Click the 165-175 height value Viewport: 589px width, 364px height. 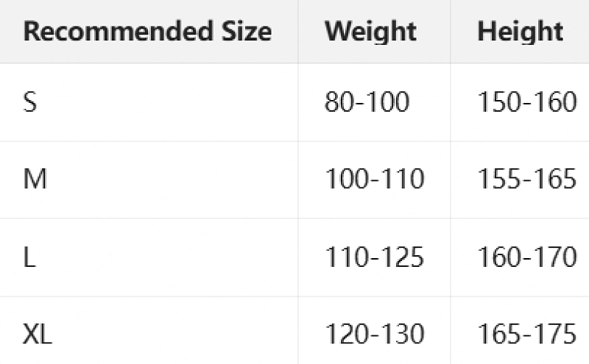pos(527,334)
